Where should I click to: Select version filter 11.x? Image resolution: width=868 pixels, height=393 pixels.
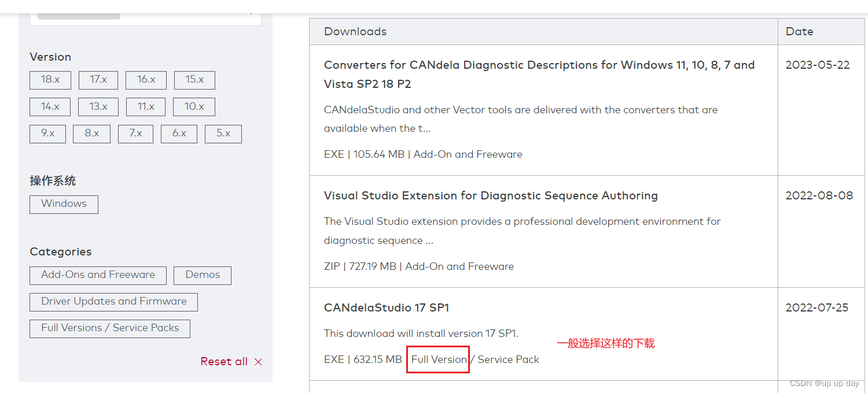[x=146, y=107]
